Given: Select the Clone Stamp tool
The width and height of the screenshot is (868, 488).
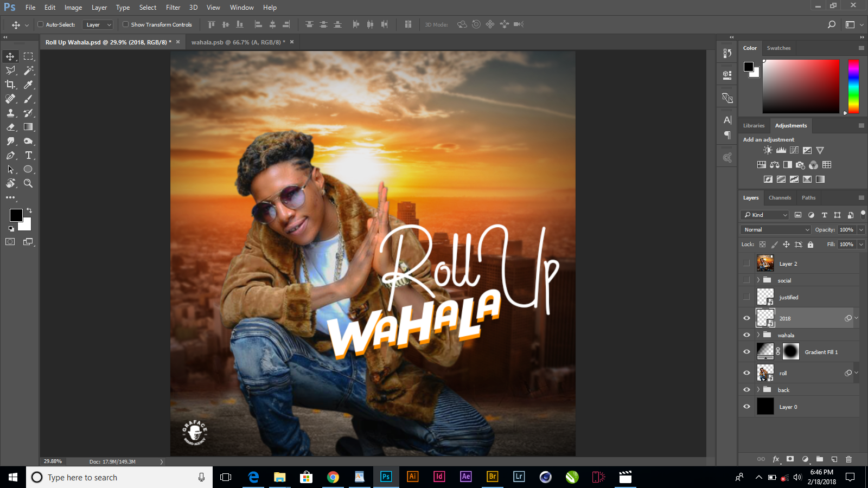Looking at the screenshot, I should click(10, 113).
